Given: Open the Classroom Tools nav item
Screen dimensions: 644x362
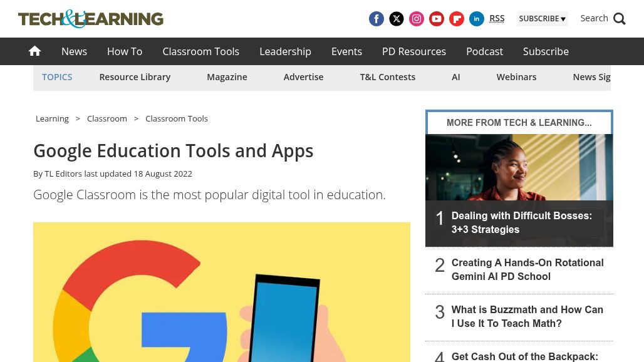Looking at the screenshot, I should point(201,51).
